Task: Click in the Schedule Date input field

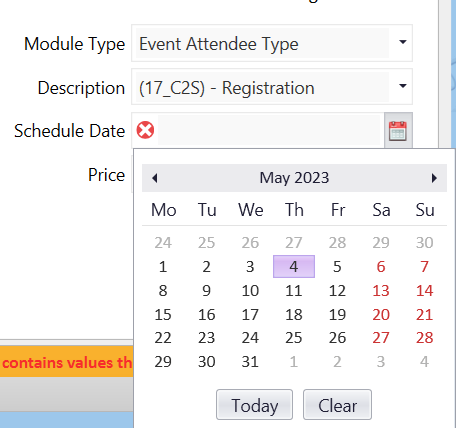Action: 269,130
